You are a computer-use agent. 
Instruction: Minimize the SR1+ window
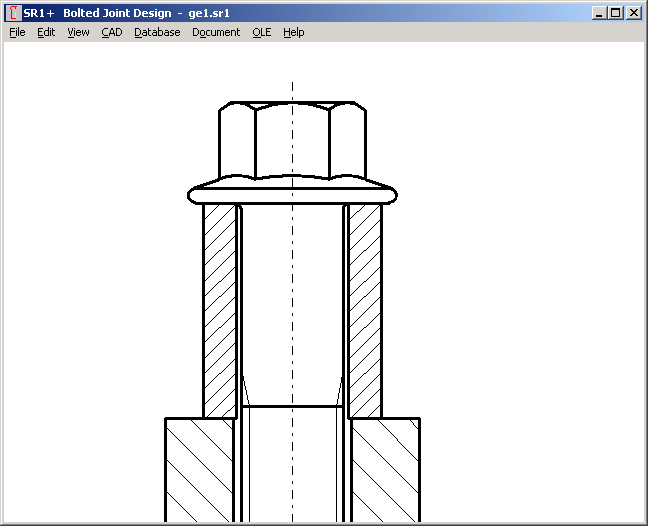coord(598,13)
